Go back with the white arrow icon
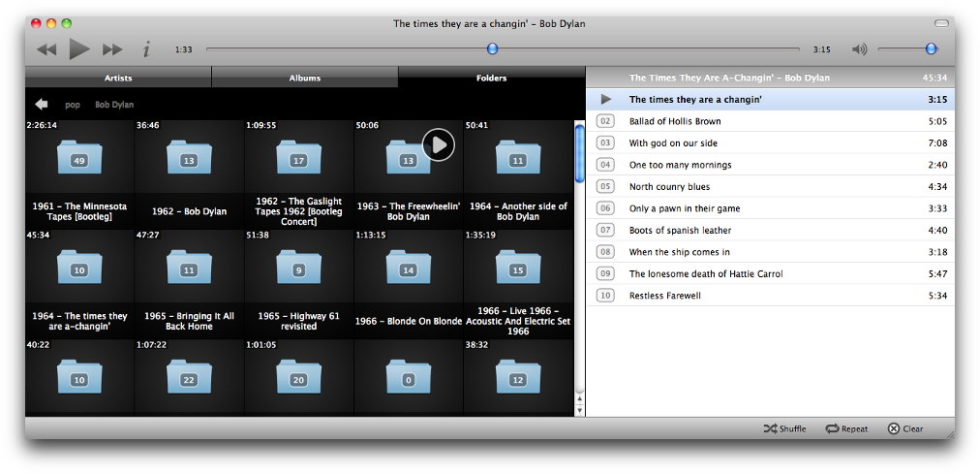This screenshot has width=980, height=474. [42, 105]
